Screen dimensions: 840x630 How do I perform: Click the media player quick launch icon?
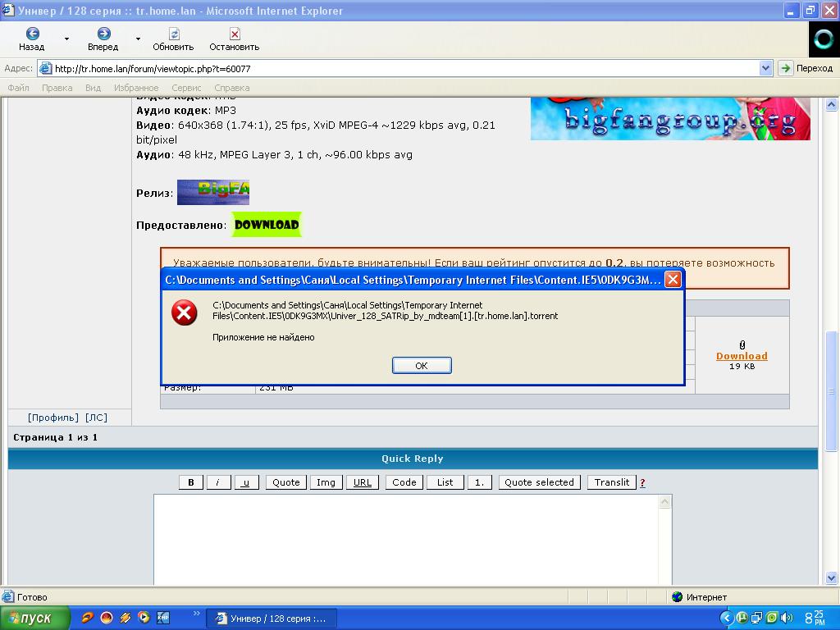144,618
